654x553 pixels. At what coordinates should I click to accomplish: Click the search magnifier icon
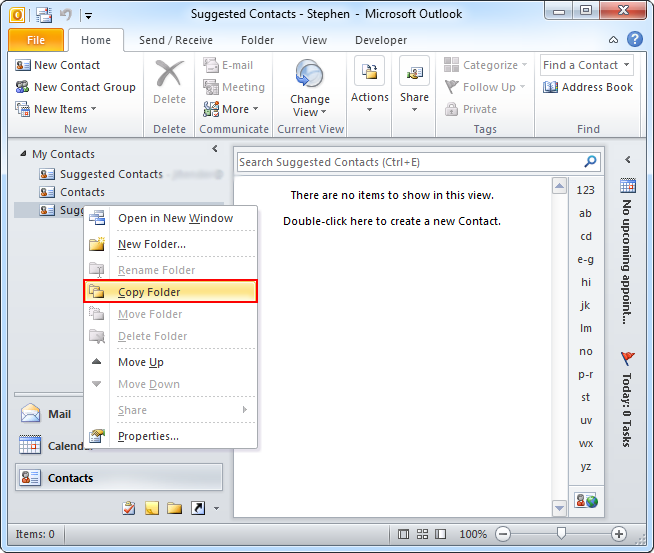point(590,161)
